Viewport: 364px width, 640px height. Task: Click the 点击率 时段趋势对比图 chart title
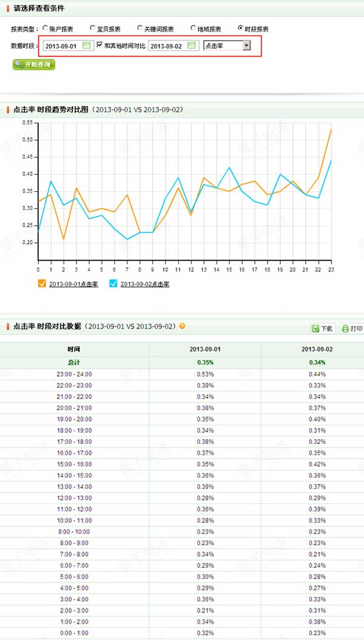coord(51,110)
